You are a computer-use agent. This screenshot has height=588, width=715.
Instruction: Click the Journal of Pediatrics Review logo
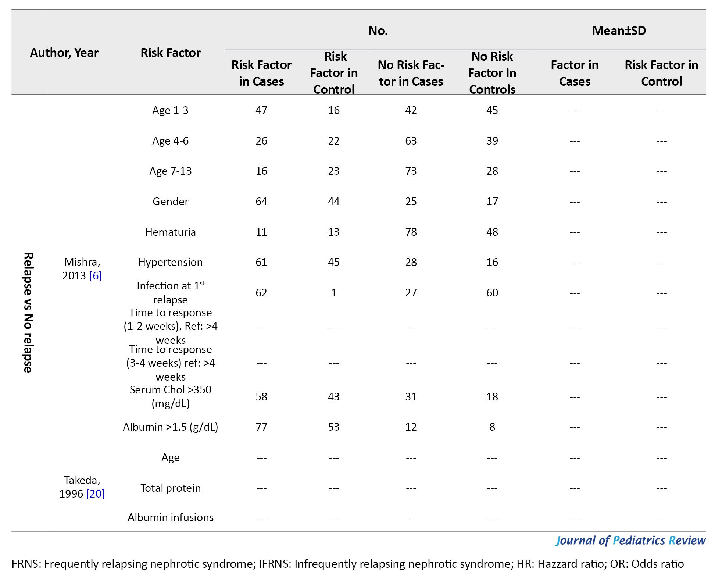click(630, 540)
